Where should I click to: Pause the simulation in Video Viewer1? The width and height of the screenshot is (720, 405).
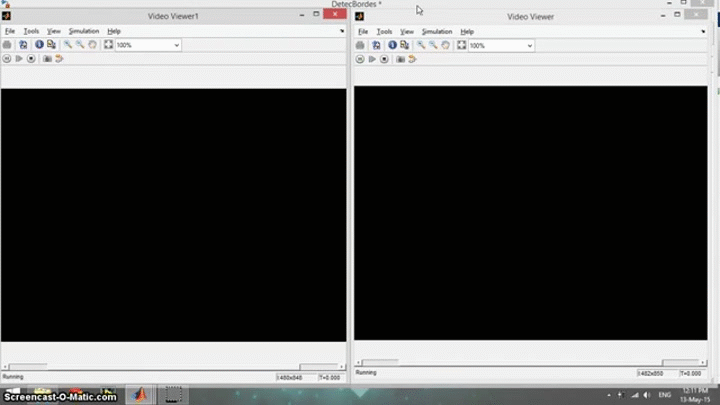[x=6, y=59]
